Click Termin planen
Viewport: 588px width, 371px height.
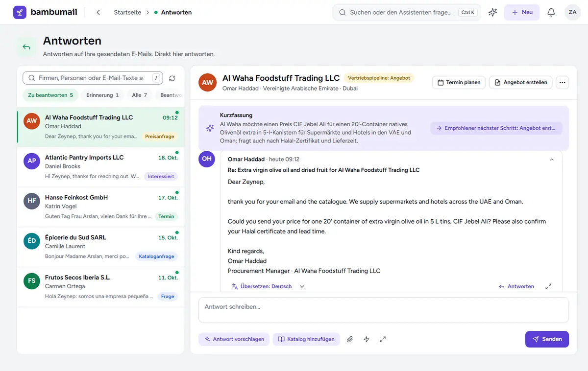coord(459,82)
